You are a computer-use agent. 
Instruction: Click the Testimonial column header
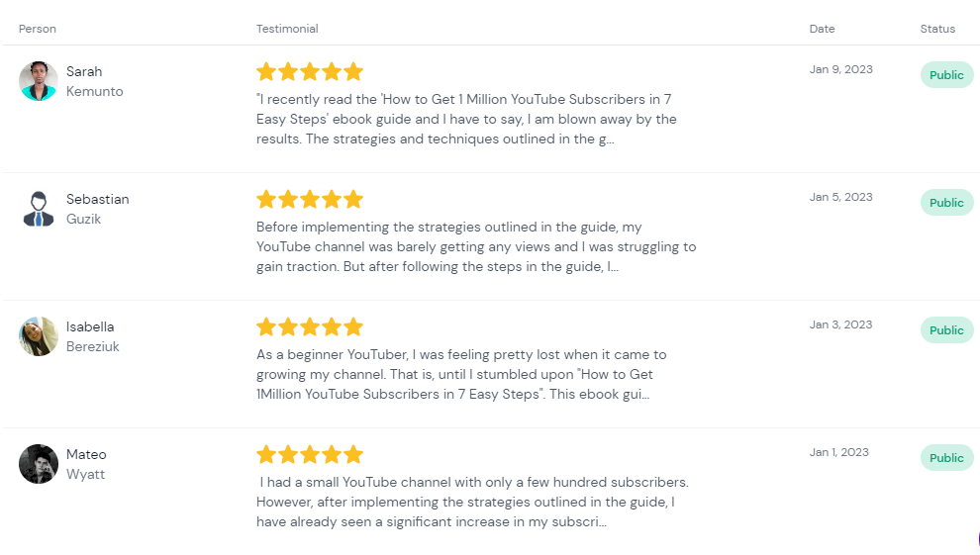287,29
